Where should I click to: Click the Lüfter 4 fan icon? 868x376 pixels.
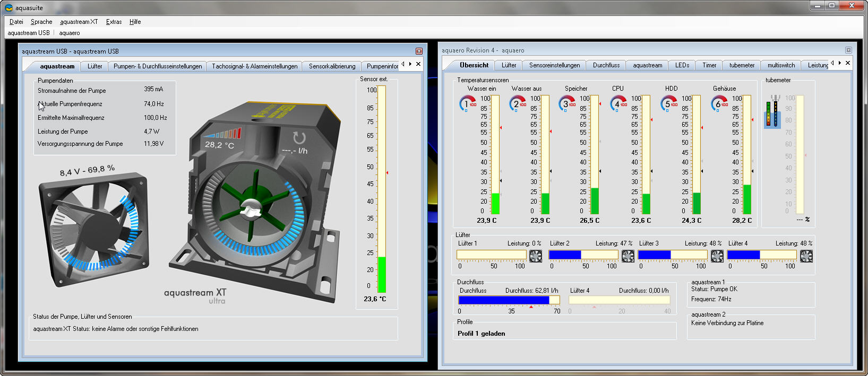806,256
